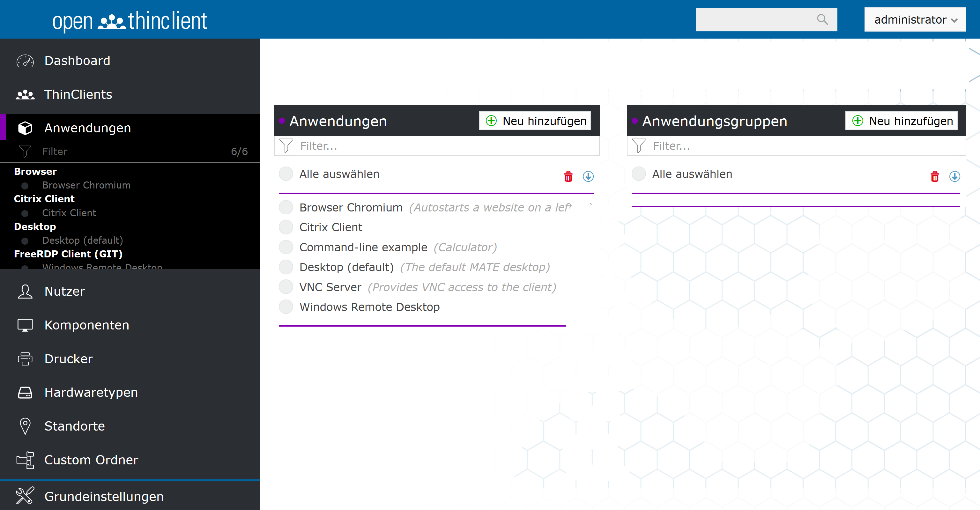Viewport: 980px width, 510px height.
Task: Click blue download icon in Anwendungen panel
Action: click(x=588, y=176)
